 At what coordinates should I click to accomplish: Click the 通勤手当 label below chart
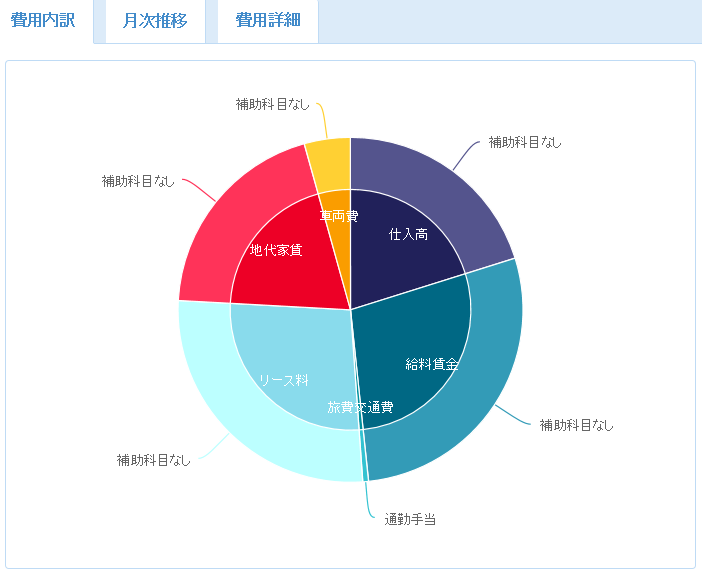[410, 519]
